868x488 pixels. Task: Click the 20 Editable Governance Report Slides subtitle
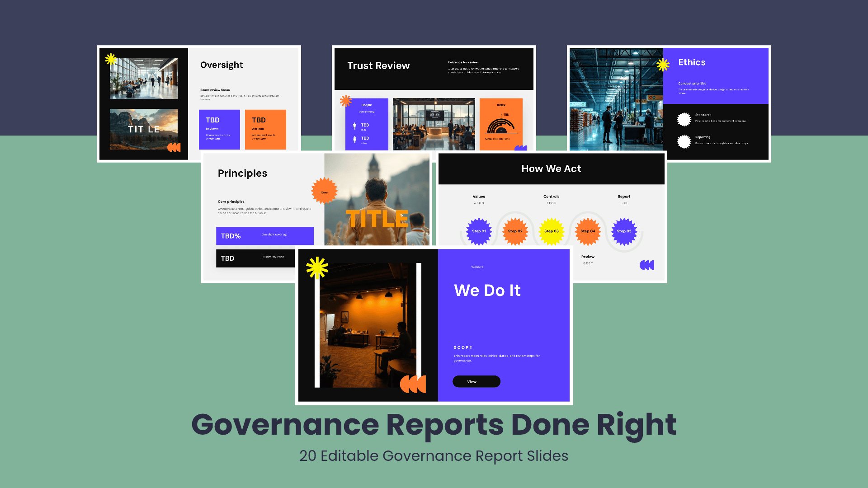tap(434, 456)
